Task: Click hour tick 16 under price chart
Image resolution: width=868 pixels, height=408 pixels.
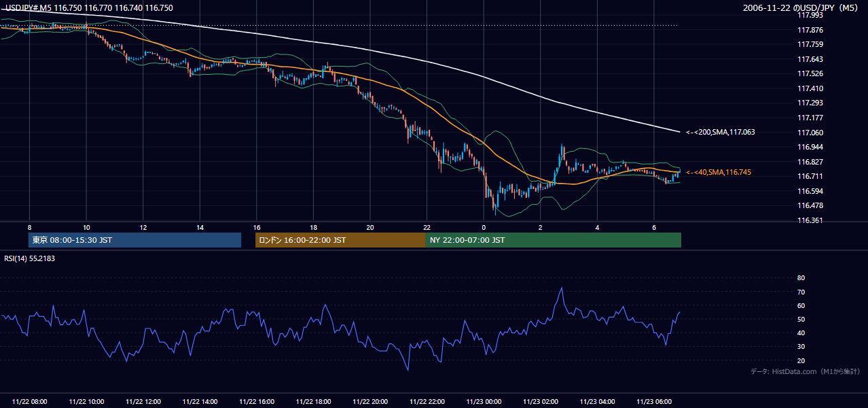Action: click(257, 227)
